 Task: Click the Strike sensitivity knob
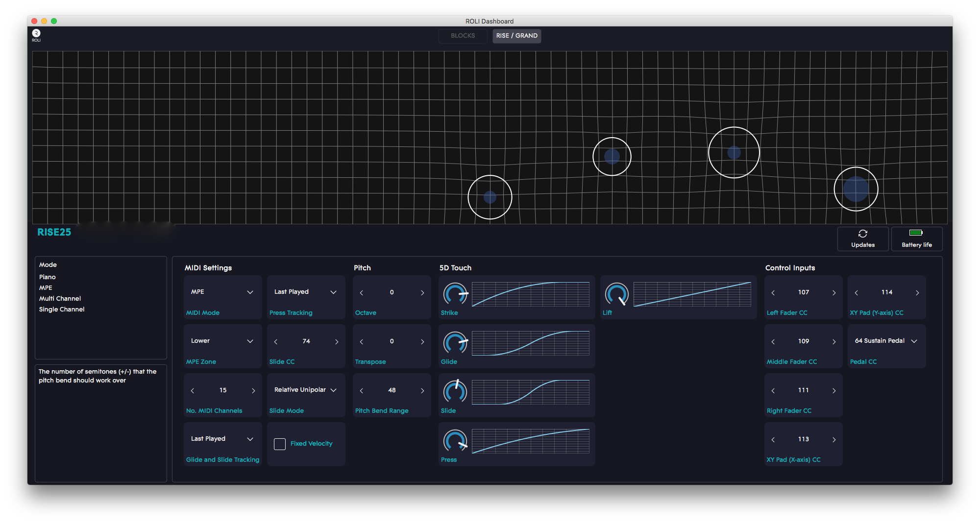[455, 294]
